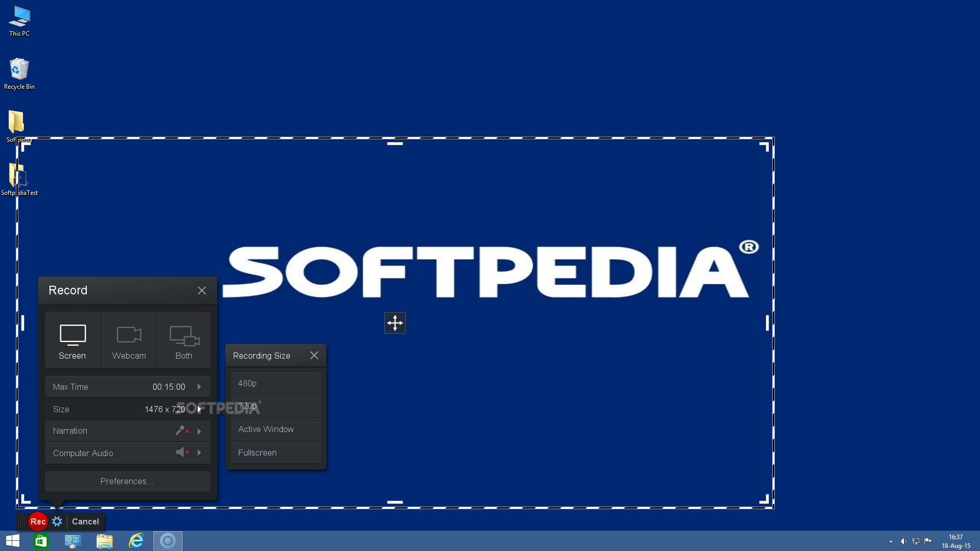Open Action Center flag tray icon
The height and width of the screenshot is (551, 980).
928,541
